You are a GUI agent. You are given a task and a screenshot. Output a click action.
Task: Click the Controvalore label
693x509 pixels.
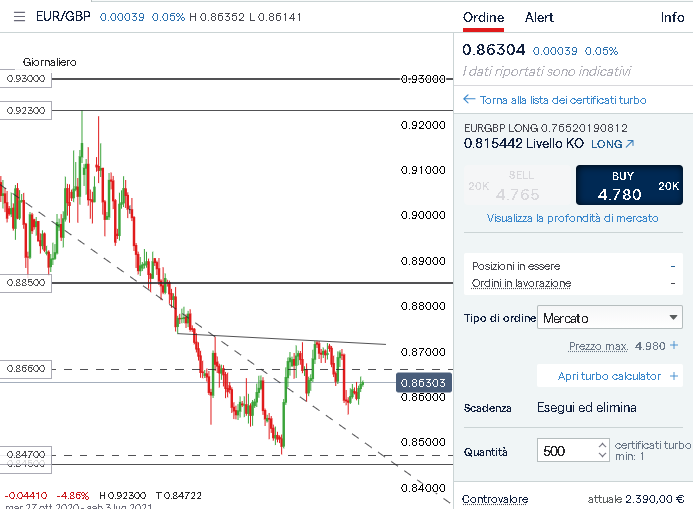click(496, 498)
